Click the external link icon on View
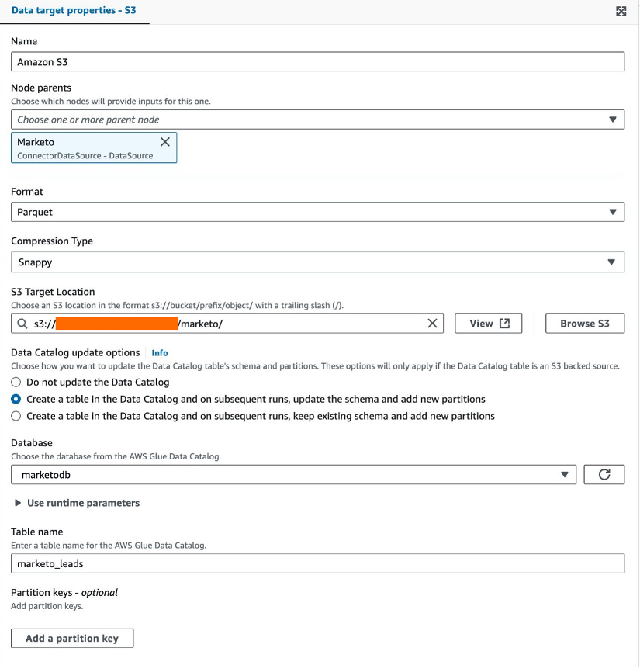The image size is (640, 672). (x=505, y=324)
